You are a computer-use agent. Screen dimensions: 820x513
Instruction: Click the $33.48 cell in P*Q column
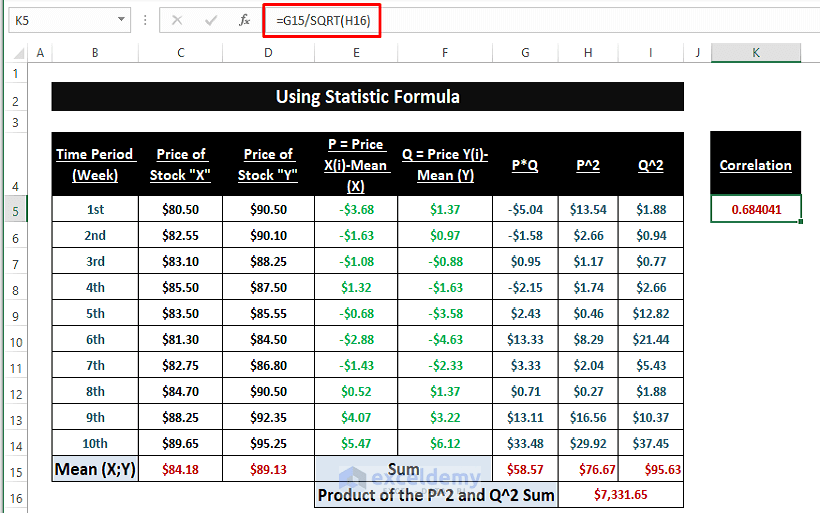(525, 443)
